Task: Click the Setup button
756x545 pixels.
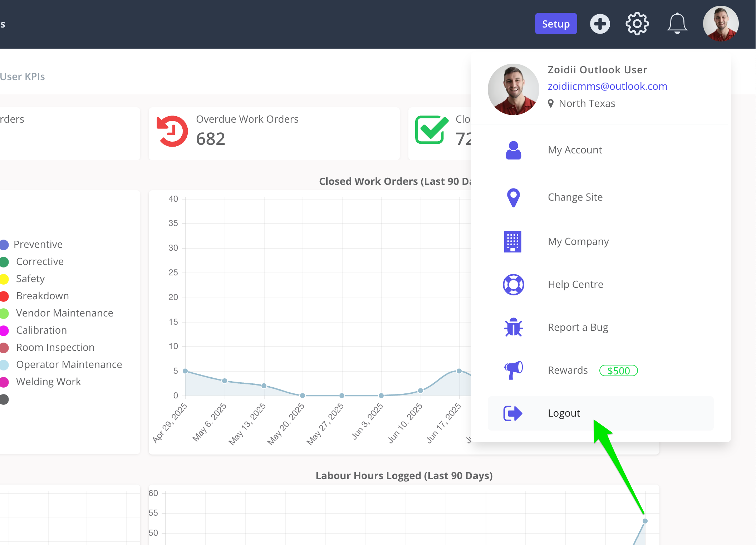Action: (556, 24)
